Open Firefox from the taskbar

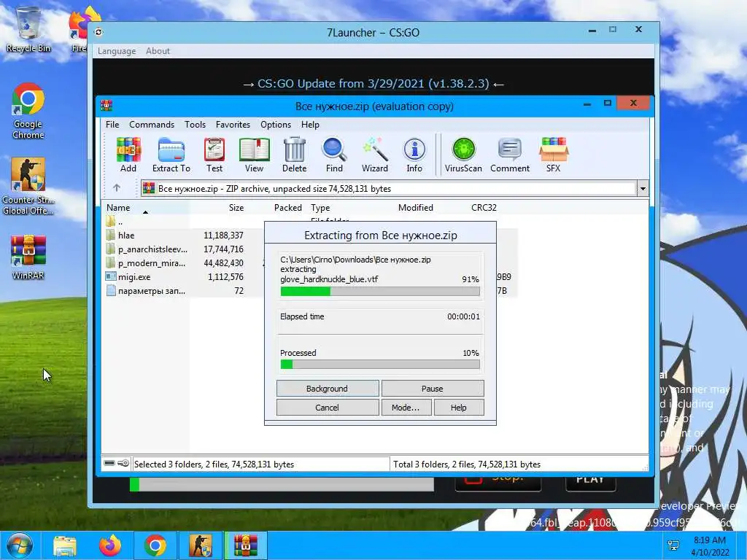pos(109,545)
